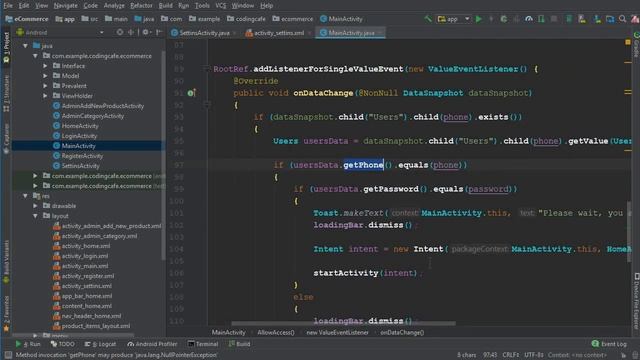Screen dimensions: 640x360
Task: Open the TODO tool window button
Action: point(62,344)
